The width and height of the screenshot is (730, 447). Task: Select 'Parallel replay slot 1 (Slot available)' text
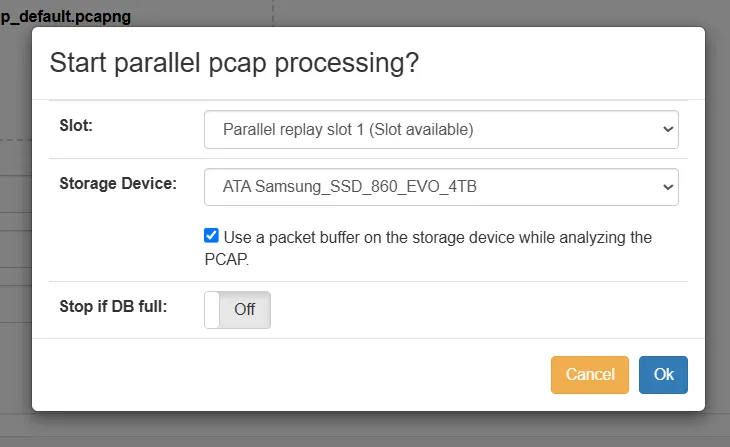348,129
